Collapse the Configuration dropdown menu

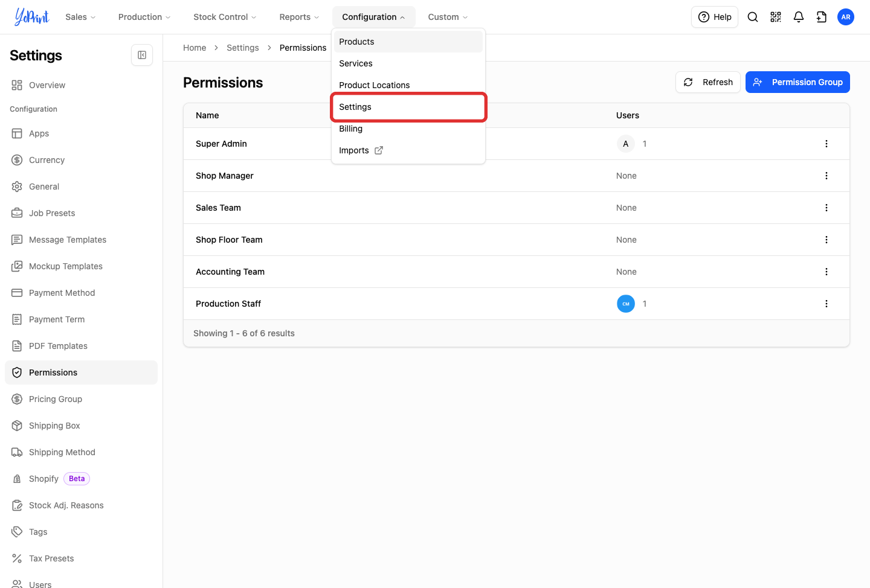coord(373,17)
